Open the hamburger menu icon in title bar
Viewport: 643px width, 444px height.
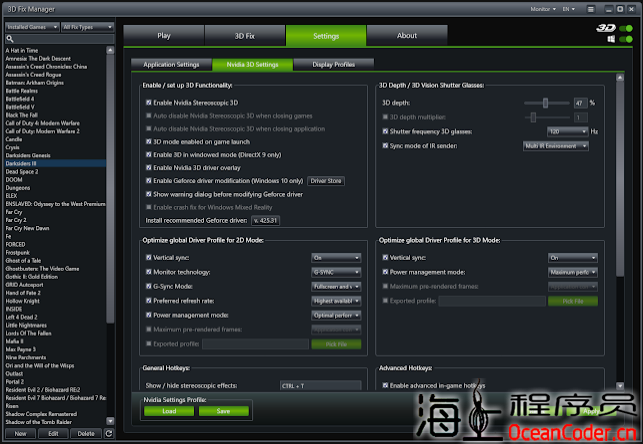(x=591, y=9)
